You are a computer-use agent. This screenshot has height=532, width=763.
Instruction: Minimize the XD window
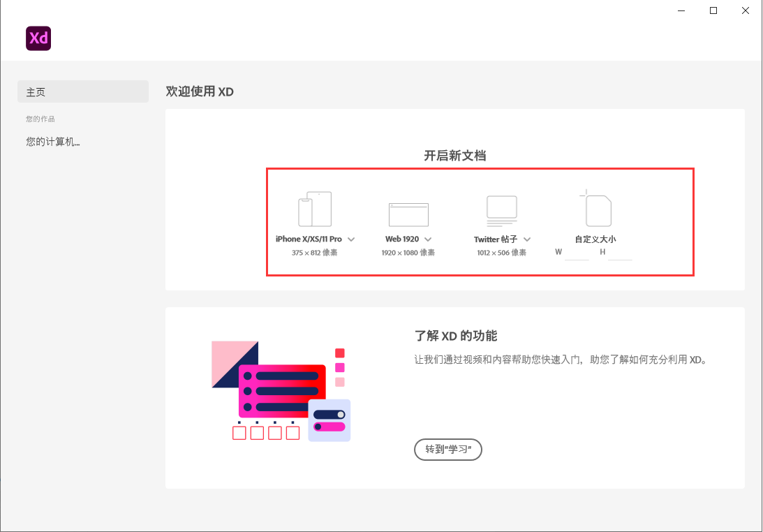click(681, 10)
